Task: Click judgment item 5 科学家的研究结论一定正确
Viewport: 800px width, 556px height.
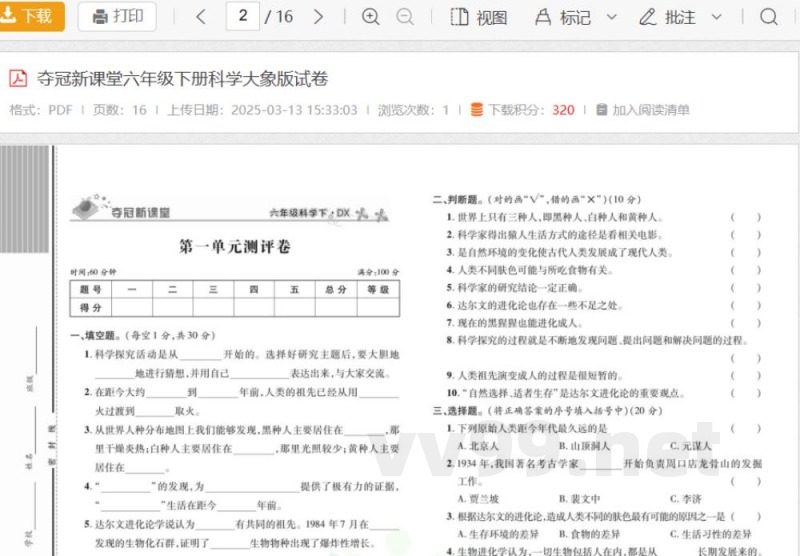Action: [515, 288]
